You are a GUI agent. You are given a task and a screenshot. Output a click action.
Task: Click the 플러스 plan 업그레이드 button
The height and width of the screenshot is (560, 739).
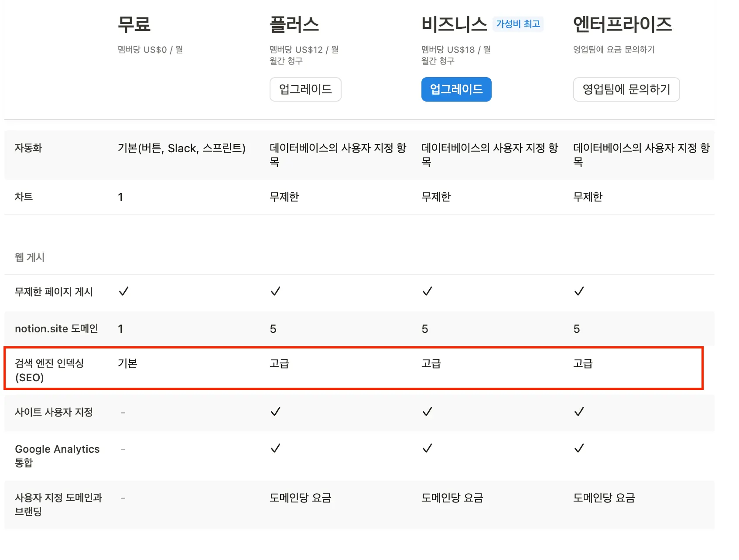pyautogui.click(x=305, y=89)
